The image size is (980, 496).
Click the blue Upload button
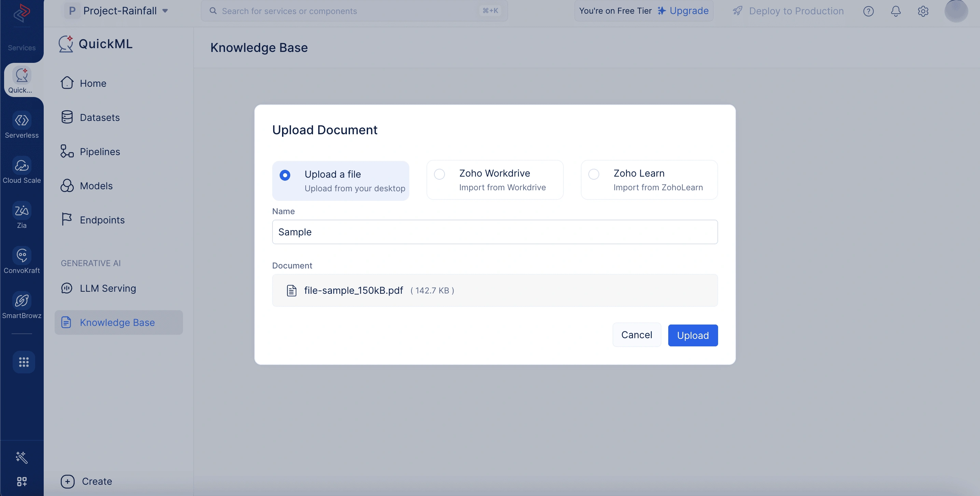[693, 335]
